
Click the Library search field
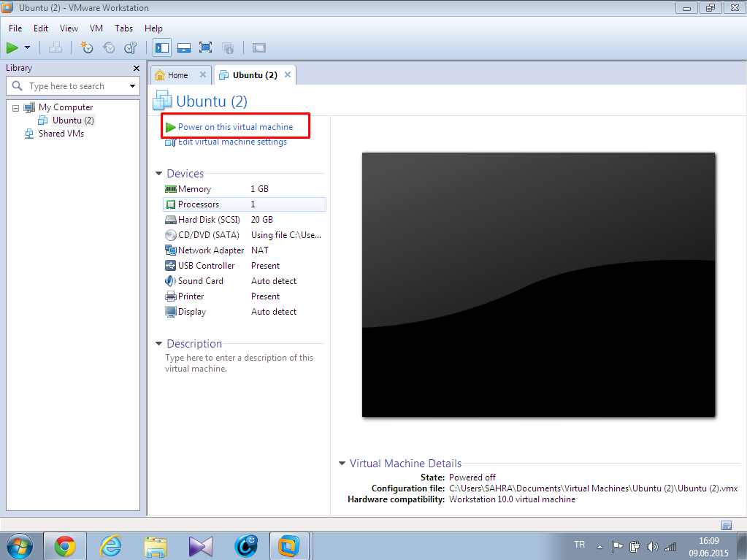[x=73, y=86]
